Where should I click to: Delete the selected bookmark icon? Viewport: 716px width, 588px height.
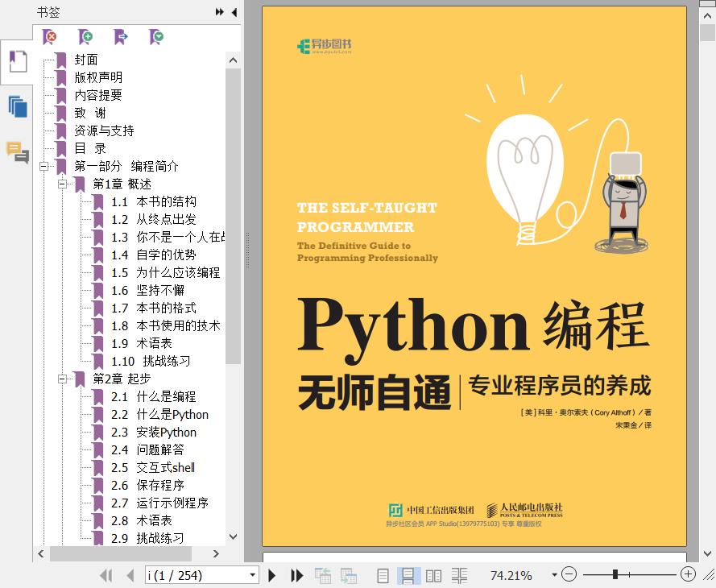[49, 37]
